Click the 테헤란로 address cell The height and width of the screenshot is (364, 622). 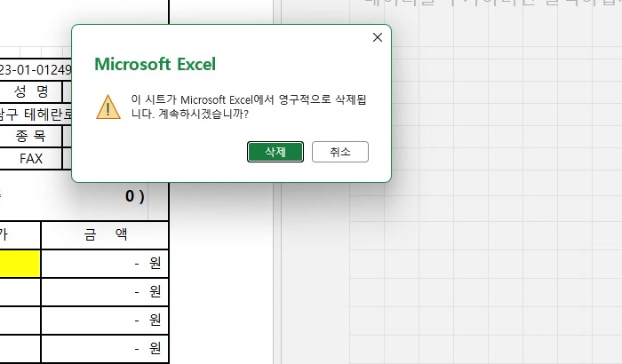click(36, 115)
